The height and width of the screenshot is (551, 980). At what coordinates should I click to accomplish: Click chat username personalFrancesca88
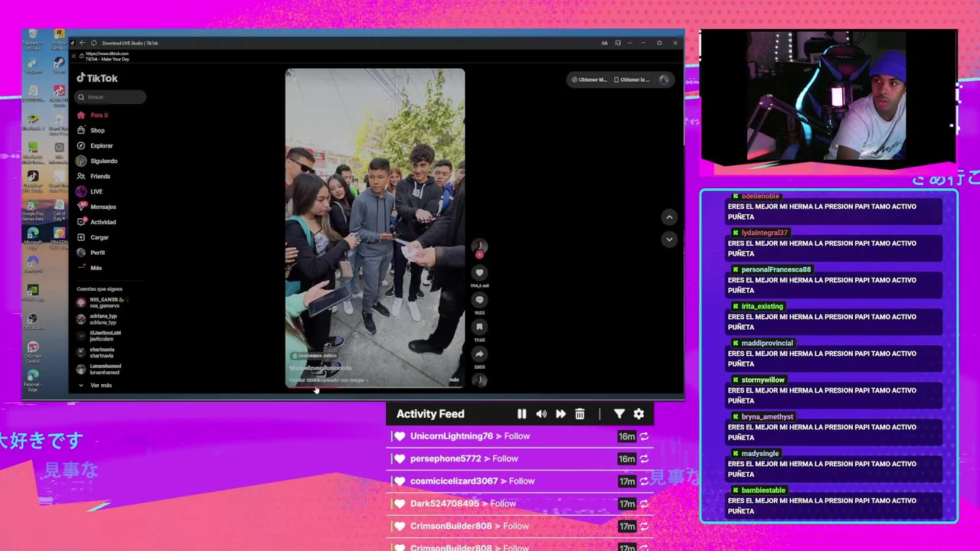coord(776,269)
